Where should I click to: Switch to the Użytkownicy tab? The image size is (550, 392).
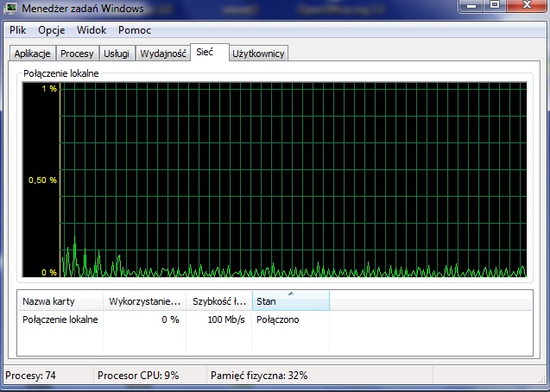pyautogui.click(x=258, y=54)
